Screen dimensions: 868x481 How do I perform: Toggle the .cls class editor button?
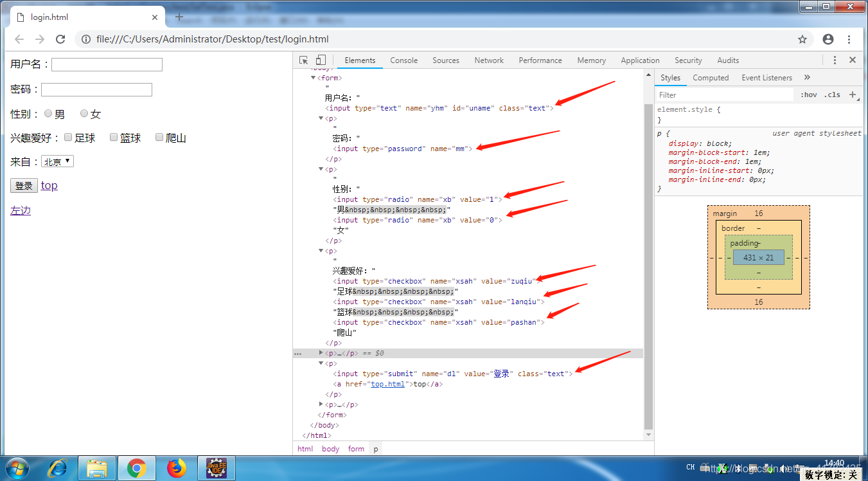[832, 95]
